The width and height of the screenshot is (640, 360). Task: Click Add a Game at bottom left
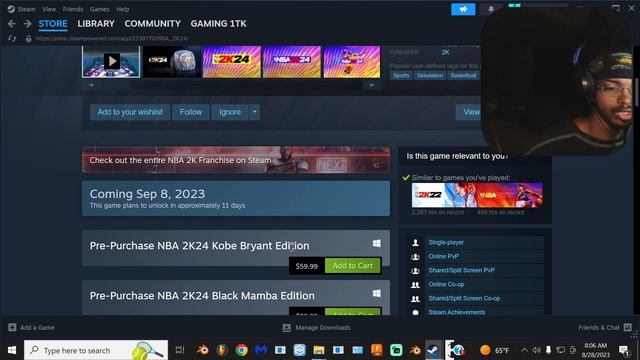point(31,327)
